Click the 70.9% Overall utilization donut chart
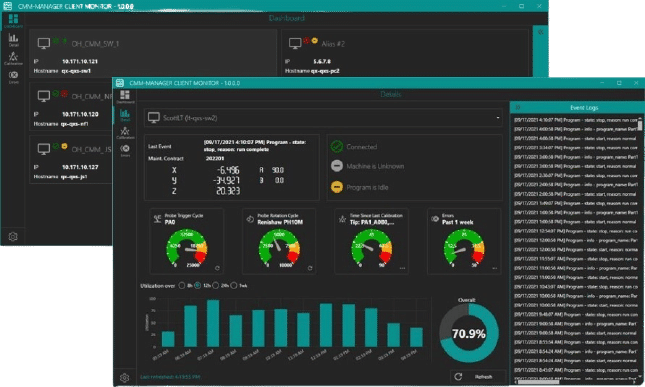This screenshot has width=645, height=387. click(469, 333)
